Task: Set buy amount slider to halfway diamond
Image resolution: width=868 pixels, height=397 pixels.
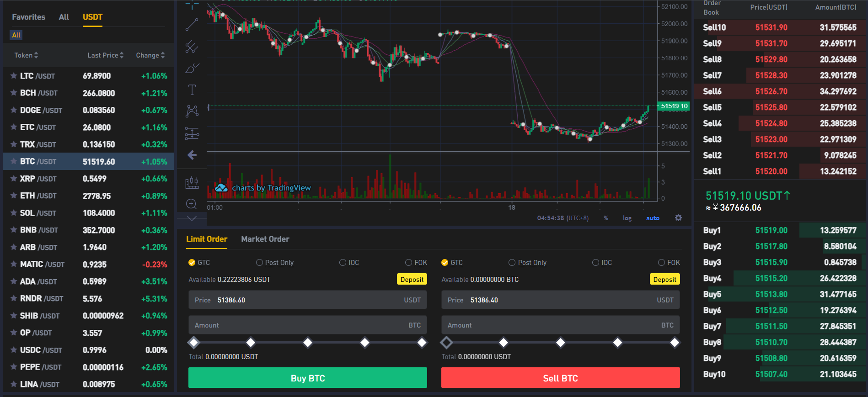Action: pyautogui.click(x=308, y=342)
